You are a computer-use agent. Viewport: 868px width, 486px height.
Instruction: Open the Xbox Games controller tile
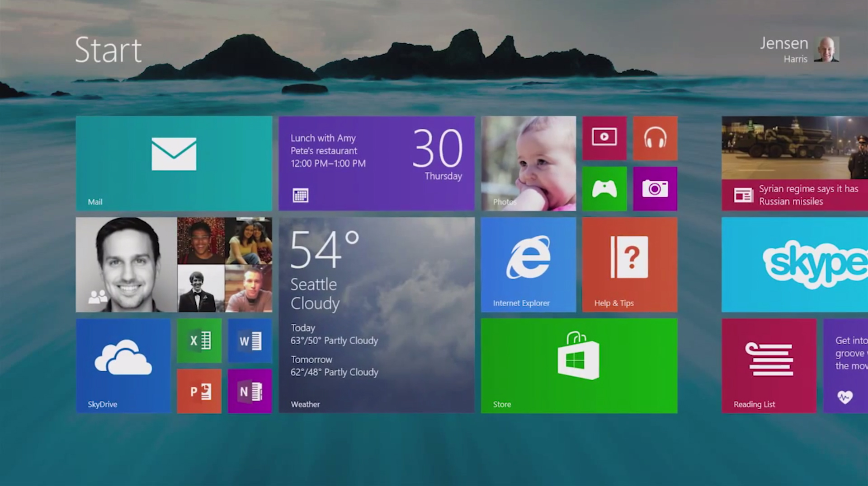click(604, 188)
